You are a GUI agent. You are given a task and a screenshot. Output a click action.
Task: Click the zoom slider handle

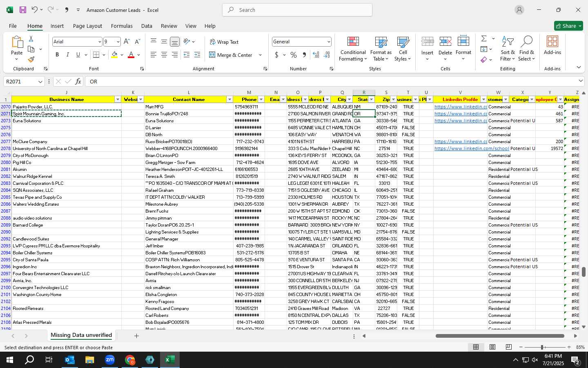542,347
